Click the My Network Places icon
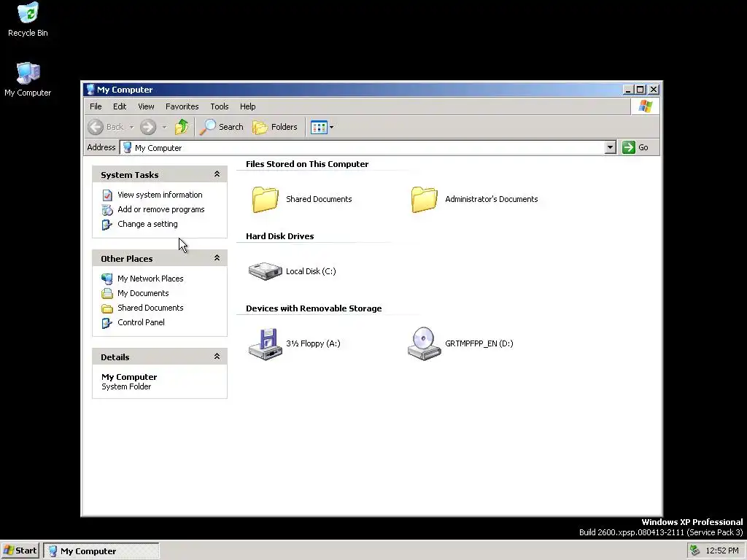747x560 pixels. pos(107,279)
